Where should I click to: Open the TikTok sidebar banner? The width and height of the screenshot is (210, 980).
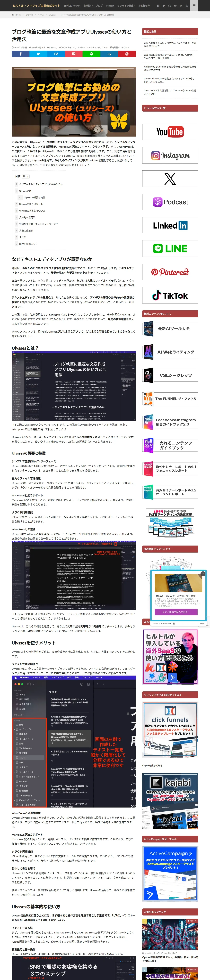170,295
